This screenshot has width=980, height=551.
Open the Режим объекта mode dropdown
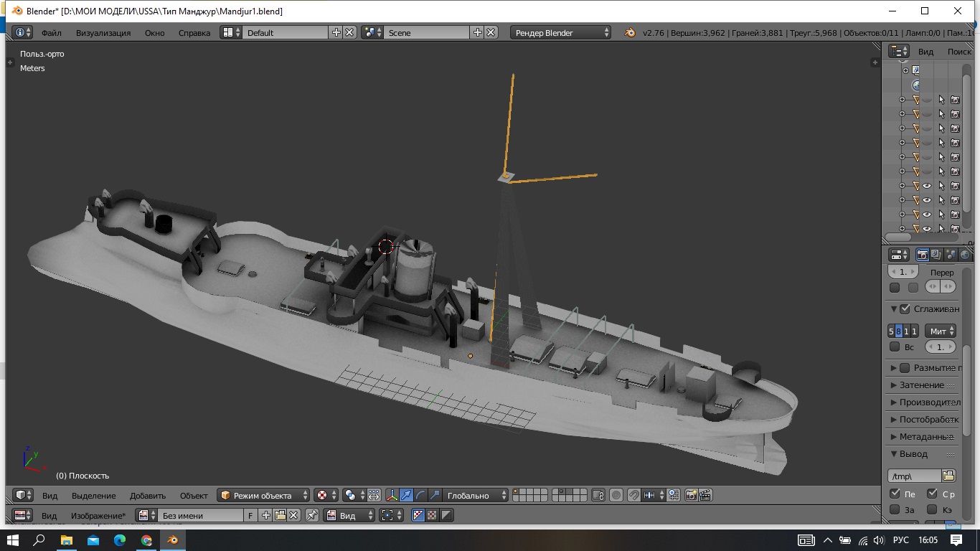(x=263, y=495)
